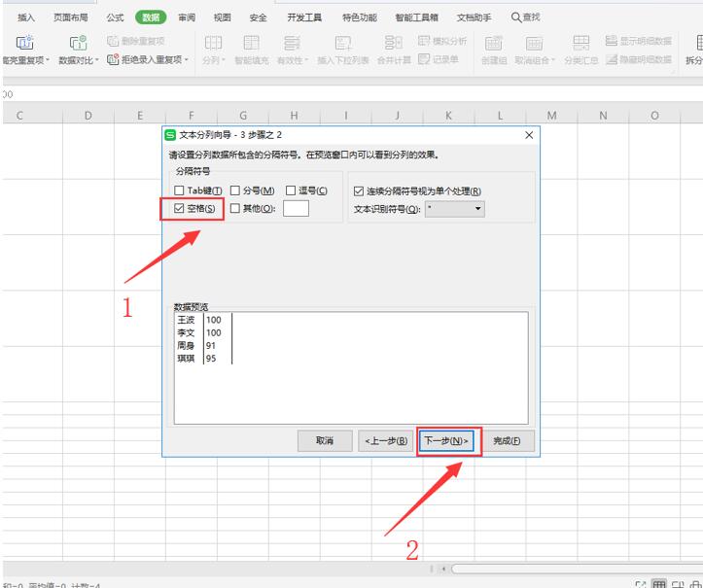This screenshot has width=703, height=588.
Task: Click the green S logo in dialog title
Action: tap(170, 135)
